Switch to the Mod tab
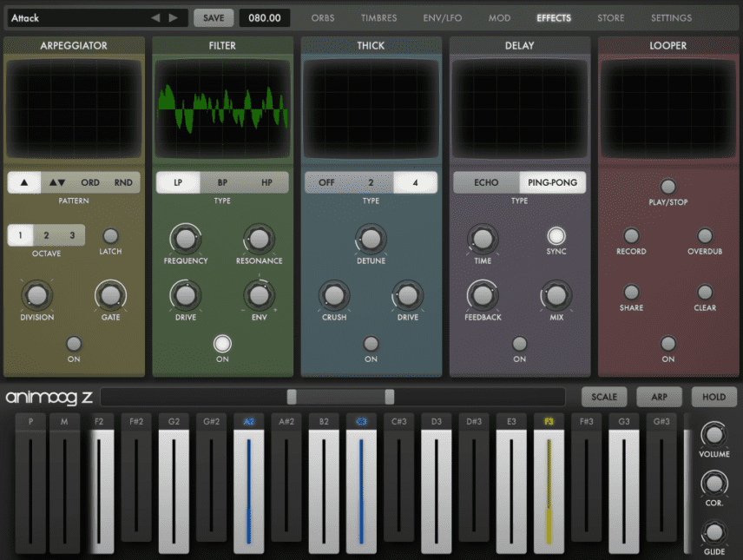 [x=499, y=18]
